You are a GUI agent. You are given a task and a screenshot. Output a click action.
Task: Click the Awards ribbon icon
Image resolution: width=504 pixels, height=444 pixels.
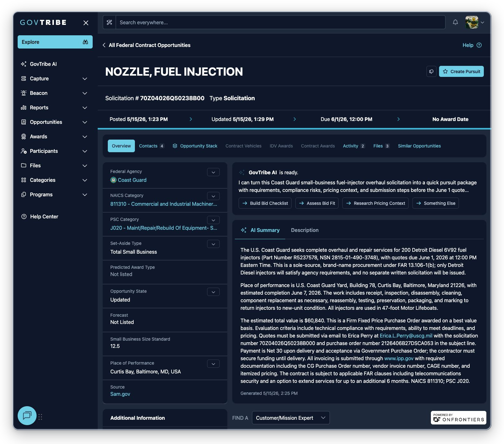coord(24,136)
